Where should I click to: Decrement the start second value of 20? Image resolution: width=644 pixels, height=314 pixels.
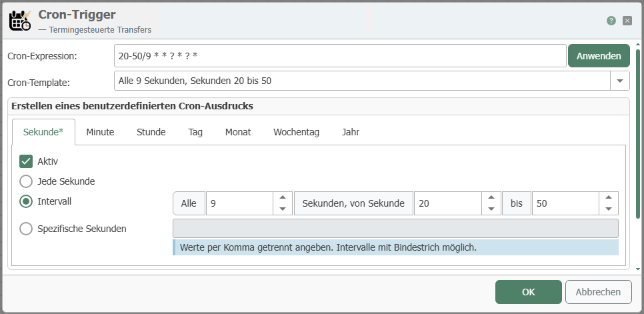[x=491, y=209]
